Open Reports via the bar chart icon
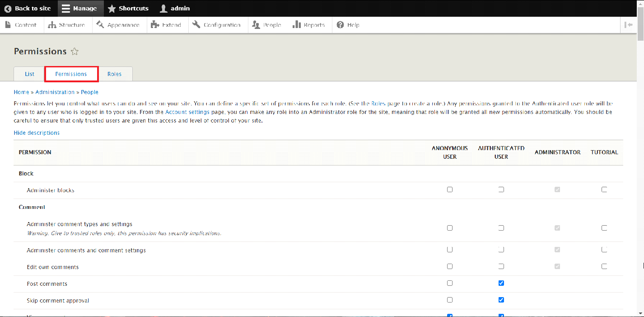644x317 pixels. pos(296,25)
